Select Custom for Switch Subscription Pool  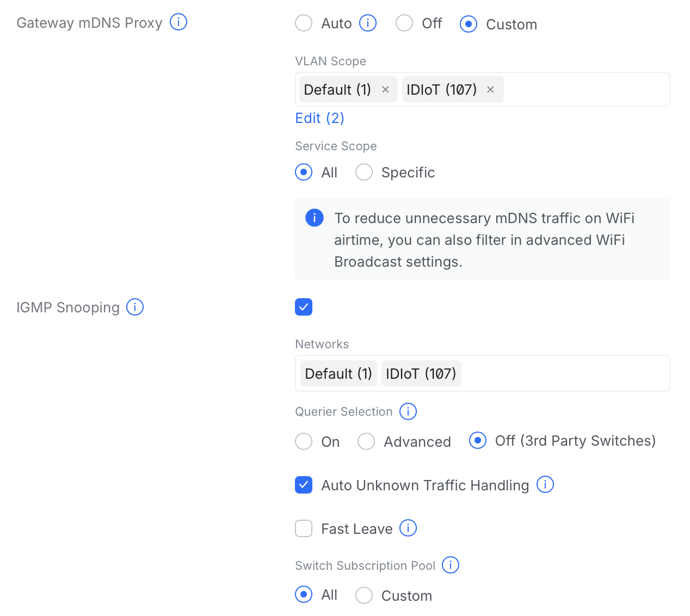pyautogui.click(x=364, y=595)
